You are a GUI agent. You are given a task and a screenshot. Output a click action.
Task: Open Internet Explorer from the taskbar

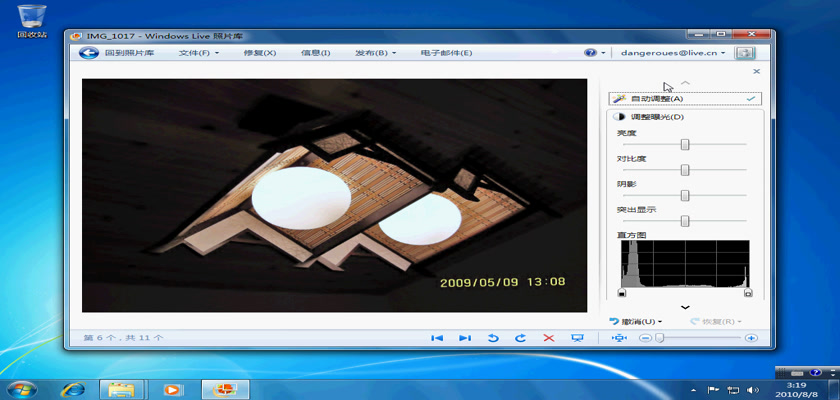(72, 388)
